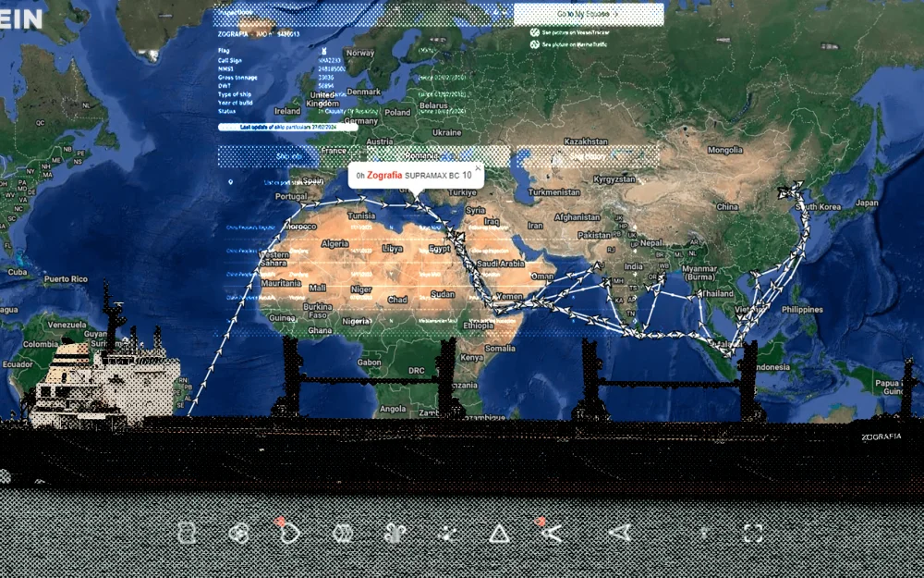
Task: Click the red Zografia name in tooltip
Action: (384, 175)
